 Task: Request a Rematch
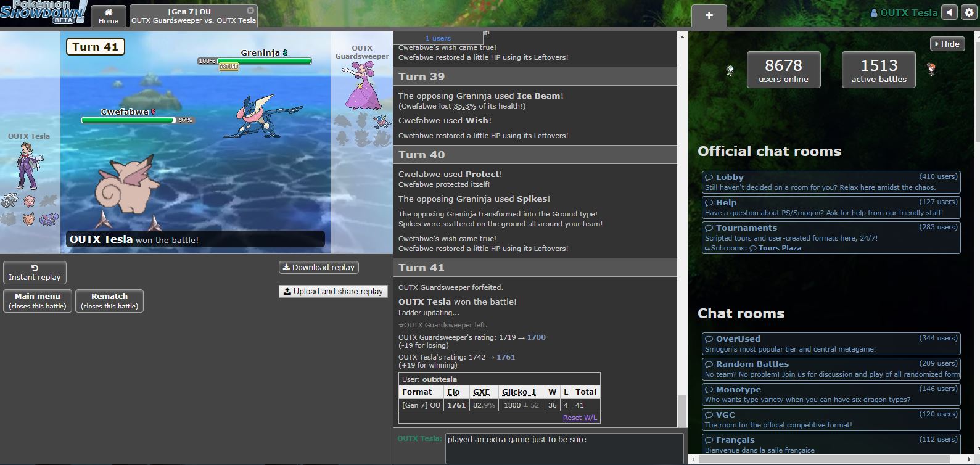pyautogui.click(x=109, y=301)
